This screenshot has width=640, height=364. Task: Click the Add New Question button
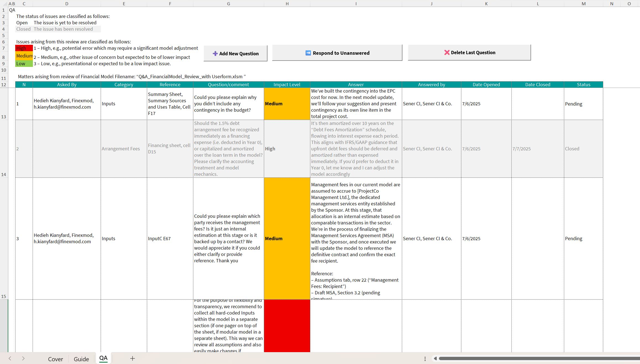[235, 53]
